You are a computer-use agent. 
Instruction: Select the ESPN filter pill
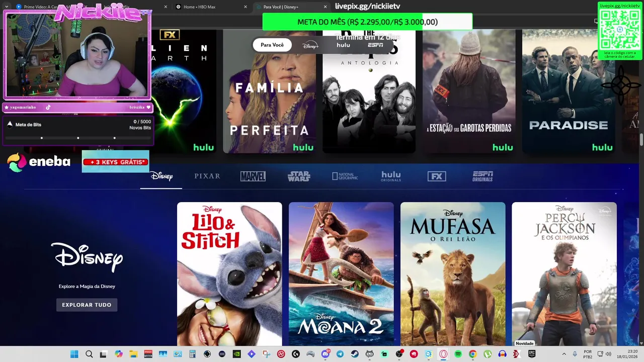click(x=375, y=45)
